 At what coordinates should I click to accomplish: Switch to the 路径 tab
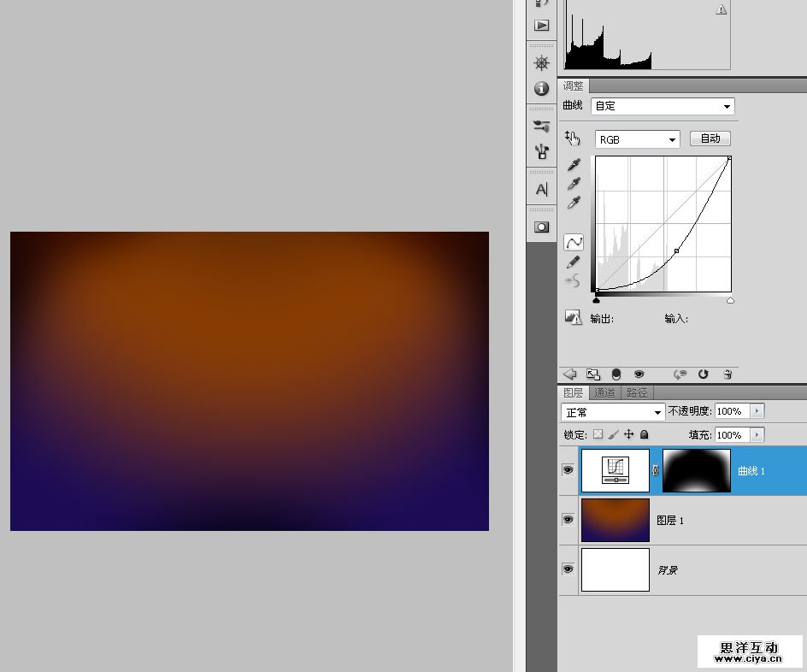(x=637, y=393)
